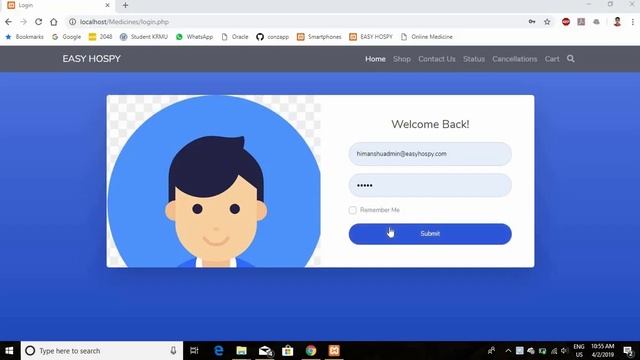Screen dimensions: 640x360
Task: Open the red adblock extension icon
Action: [x=566, y=22]
